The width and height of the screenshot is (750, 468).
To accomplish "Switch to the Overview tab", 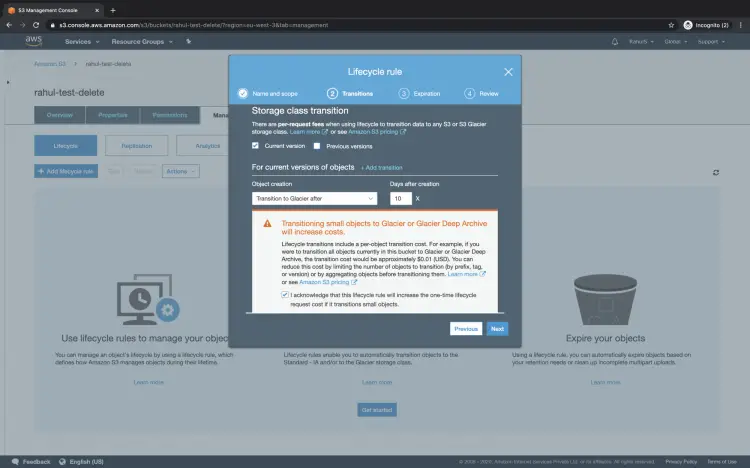I will click(x=60, y=115).
